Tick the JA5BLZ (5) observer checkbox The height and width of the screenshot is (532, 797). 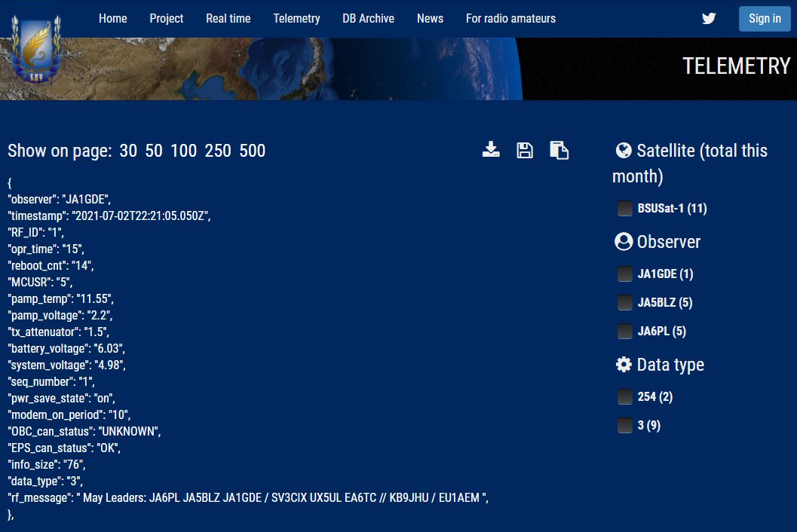click(624, 302)
